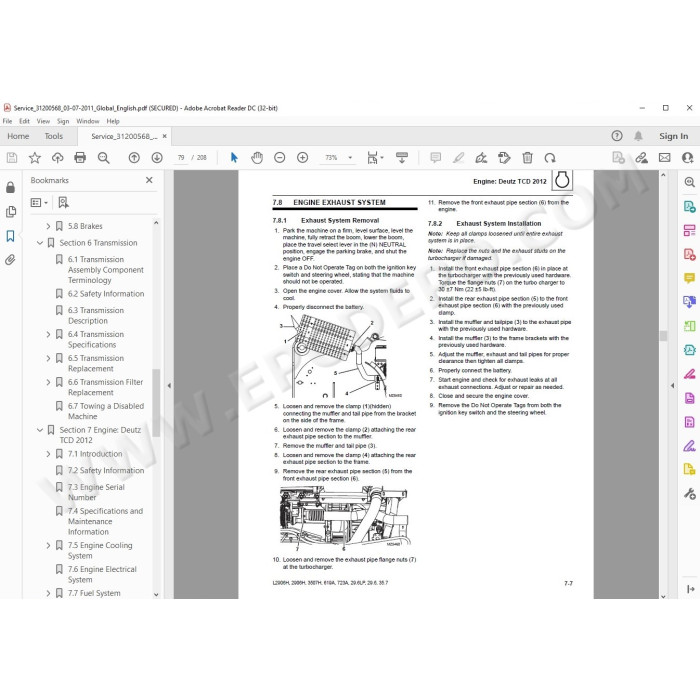Collapse Section 6 Transmission bookmark

(40, 243)
